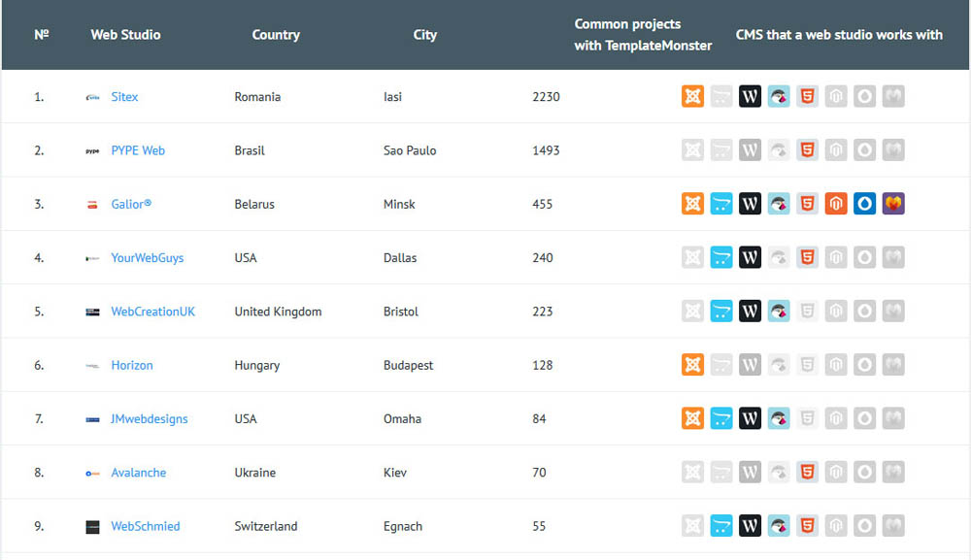The height and width of the screenshot is (560, 971).
Task: Open the PYPE Web studio link
Action: point(138,150)
